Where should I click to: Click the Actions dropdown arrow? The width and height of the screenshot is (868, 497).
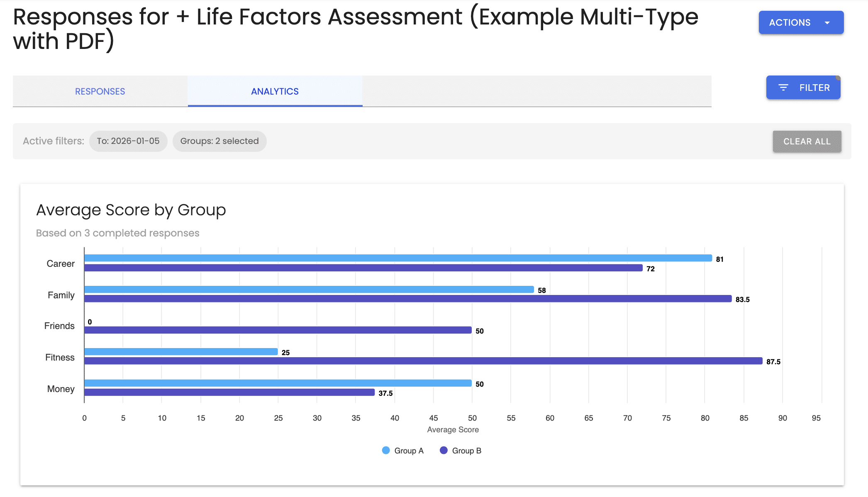pos(827,23)
